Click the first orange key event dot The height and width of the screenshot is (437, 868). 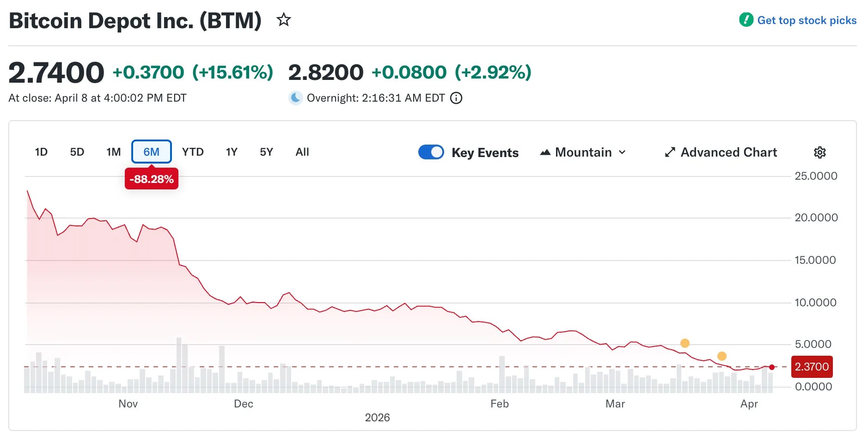(685, 343)
